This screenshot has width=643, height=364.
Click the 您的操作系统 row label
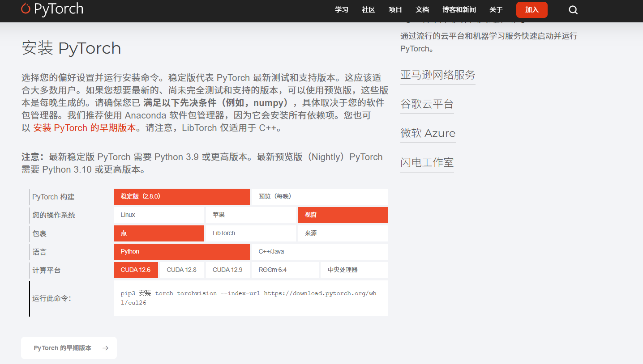tap(54, 215)
